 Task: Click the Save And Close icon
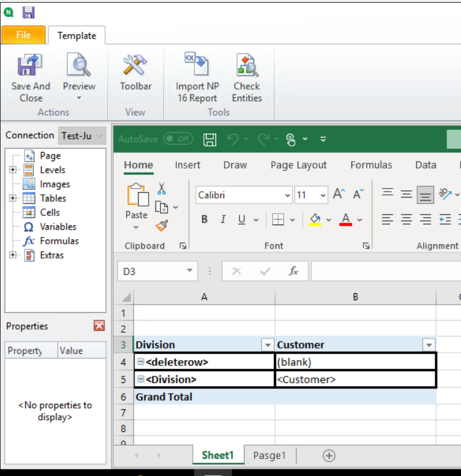tap(30, 65)
